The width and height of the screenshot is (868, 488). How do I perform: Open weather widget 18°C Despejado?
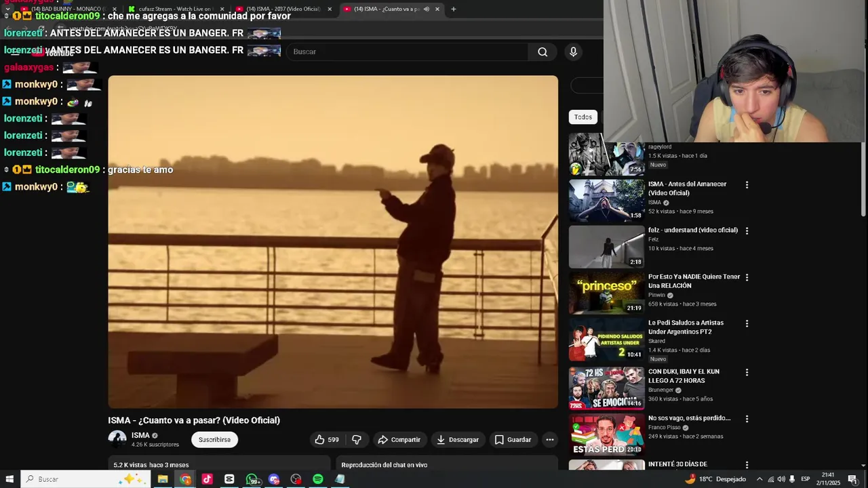(x=715, y=479)
